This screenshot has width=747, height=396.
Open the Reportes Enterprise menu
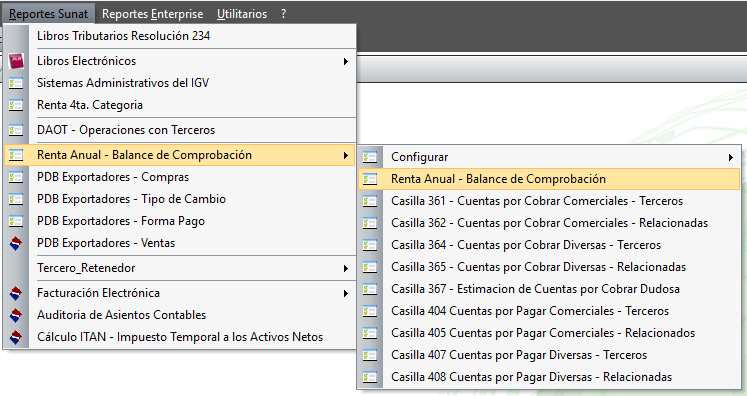(x=152, y=14)
